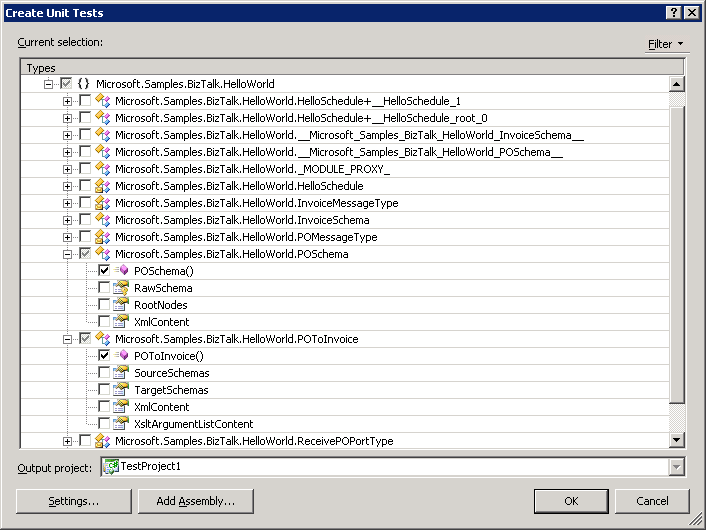Viewport: 706px width, 530px height.
Task: Uncheck the POToInvoice() constructor checkbox
Action: click(104, 356)
